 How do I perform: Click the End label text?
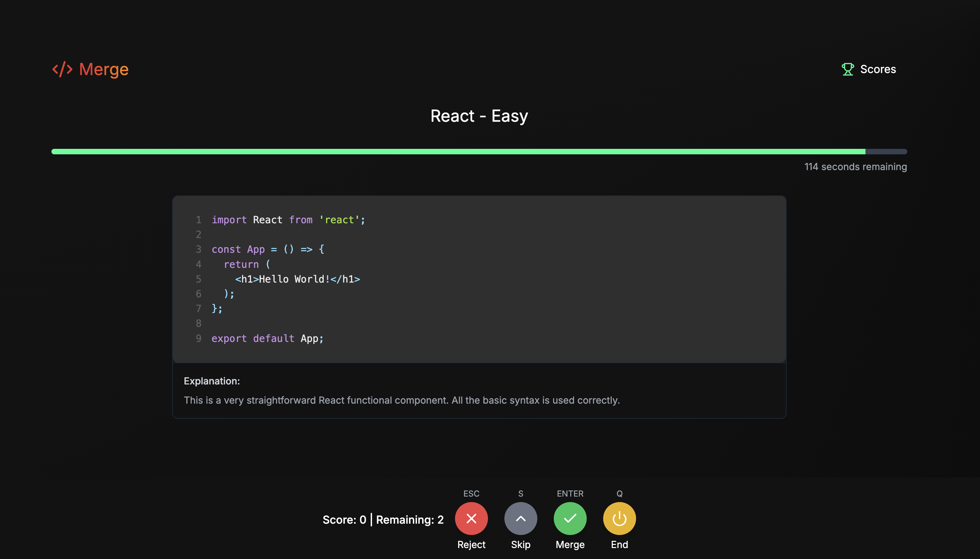click(619, 544)
